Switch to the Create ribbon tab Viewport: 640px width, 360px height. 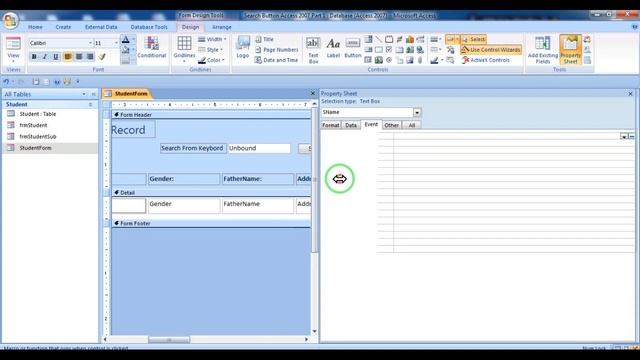tap(63, 27)
